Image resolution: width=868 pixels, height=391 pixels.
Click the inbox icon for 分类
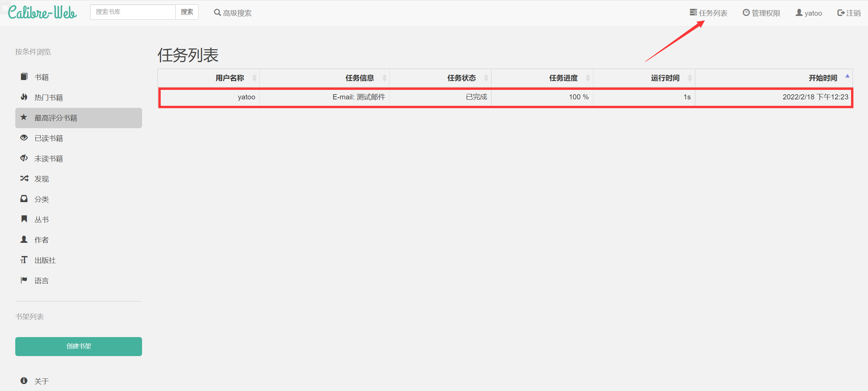[x=24, y=199]
